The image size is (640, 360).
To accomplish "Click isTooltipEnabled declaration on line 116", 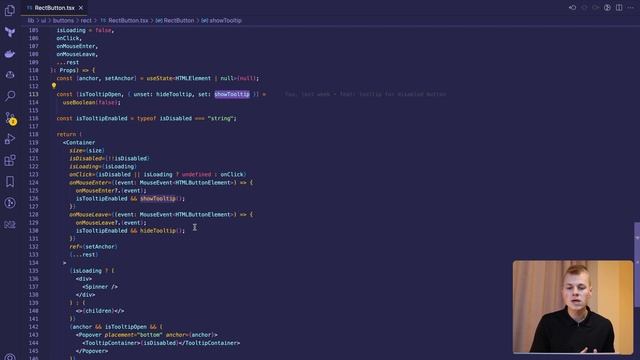I will coord(101,118).
